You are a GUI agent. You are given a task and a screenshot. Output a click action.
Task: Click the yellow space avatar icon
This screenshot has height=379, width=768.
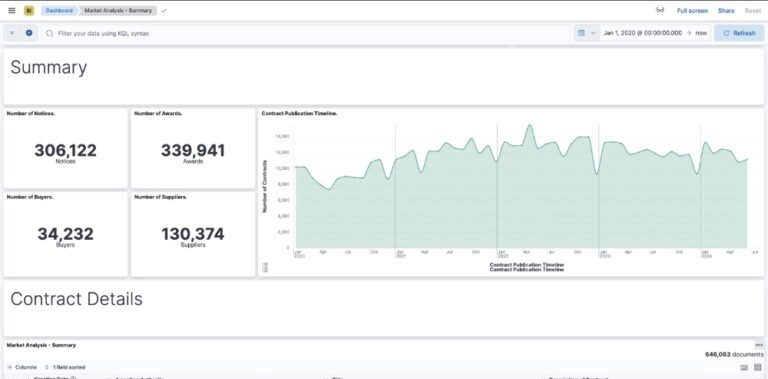click(x=29, y=10)
